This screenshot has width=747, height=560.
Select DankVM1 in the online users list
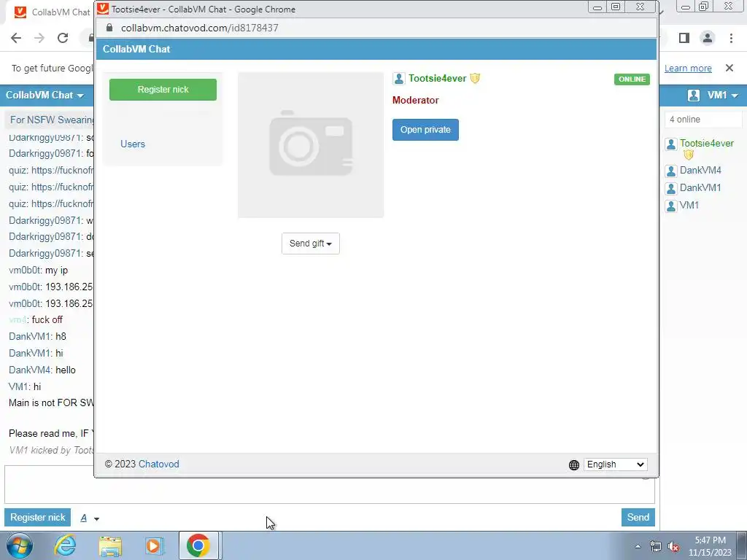click(x=700, y=187)
